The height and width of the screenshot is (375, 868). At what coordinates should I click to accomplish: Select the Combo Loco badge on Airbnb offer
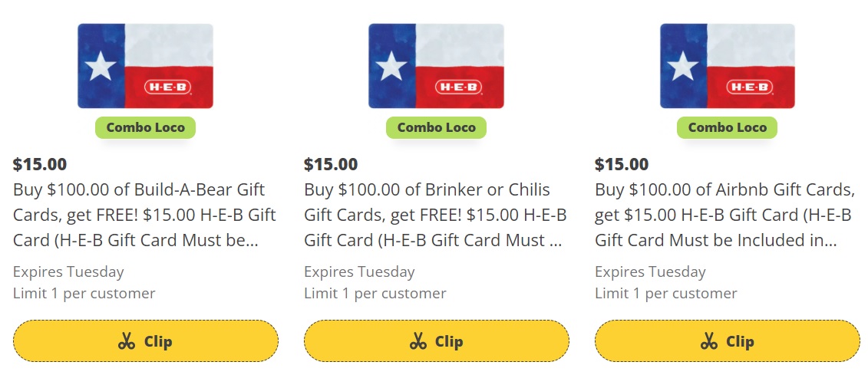[728, 128]
